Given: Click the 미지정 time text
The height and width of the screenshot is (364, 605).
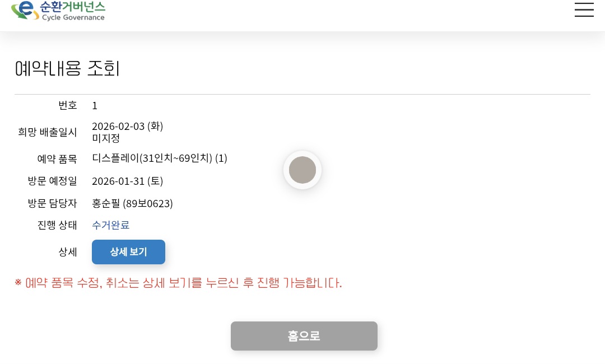Looking at the screenshot, I should tap(106, 138).
